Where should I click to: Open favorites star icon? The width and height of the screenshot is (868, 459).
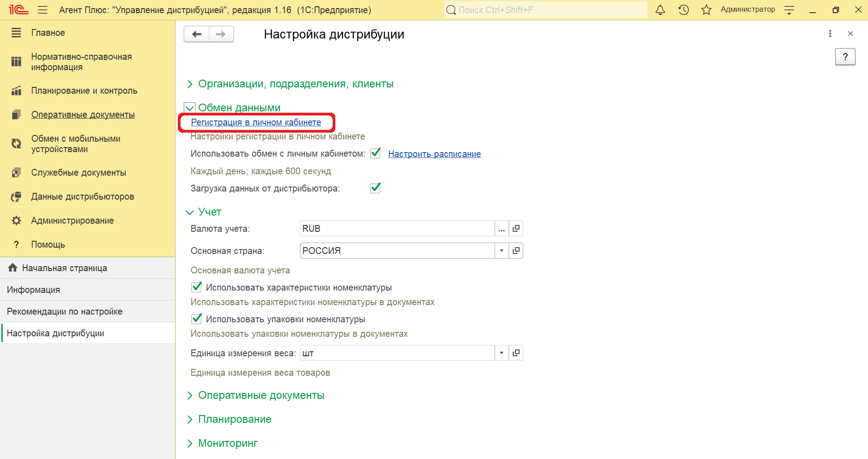[x=706, y=10]
